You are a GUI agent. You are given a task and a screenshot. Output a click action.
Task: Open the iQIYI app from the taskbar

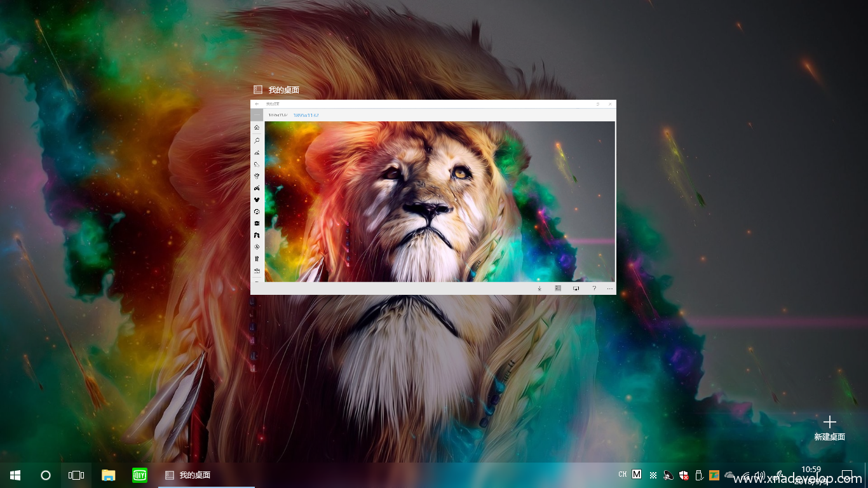pyautogui.click(x=140, y=475)
